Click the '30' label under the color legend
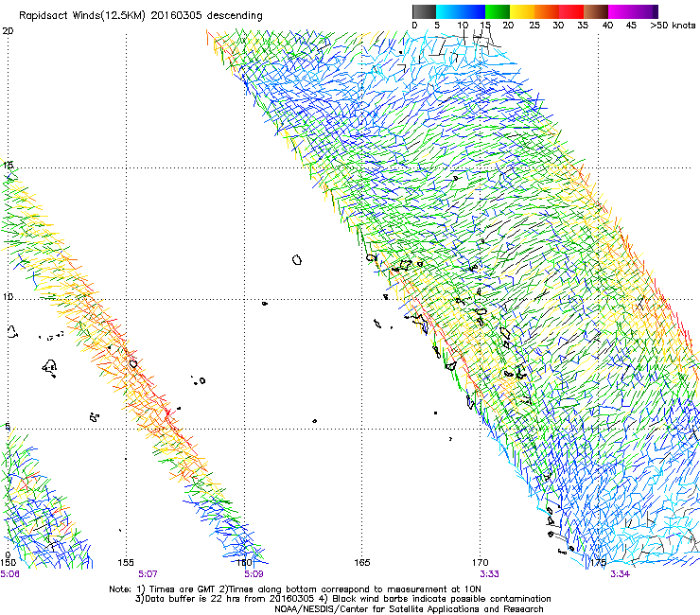 point(558,26)
